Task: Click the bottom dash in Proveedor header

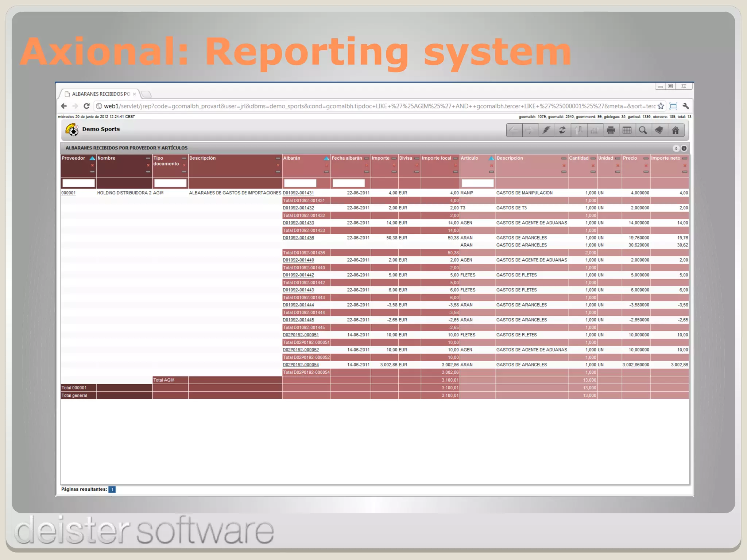Action: (x=92, y=172)
